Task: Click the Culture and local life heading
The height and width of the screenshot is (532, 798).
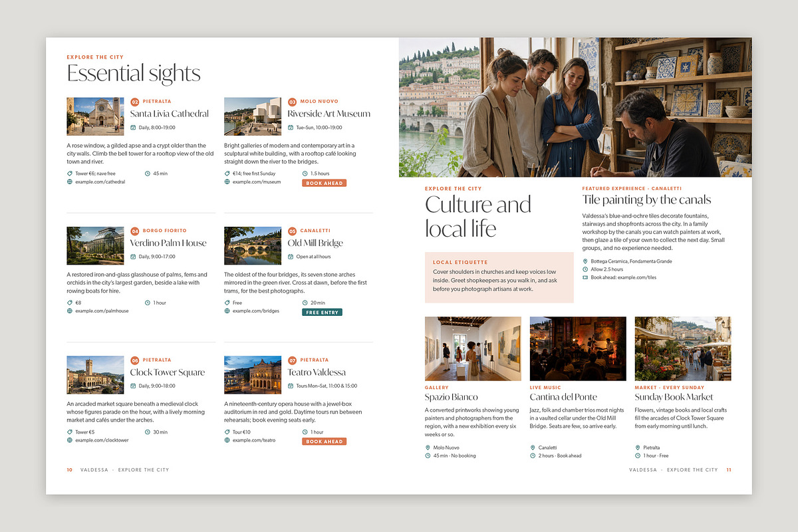Action: point(478,216)
